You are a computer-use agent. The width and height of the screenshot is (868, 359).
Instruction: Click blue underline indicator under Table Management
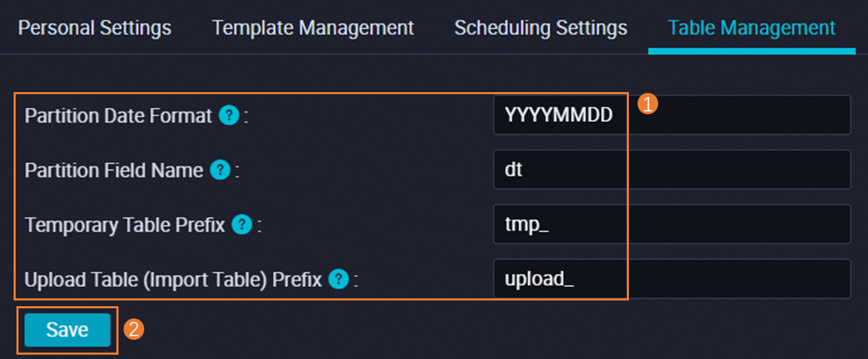751,51
